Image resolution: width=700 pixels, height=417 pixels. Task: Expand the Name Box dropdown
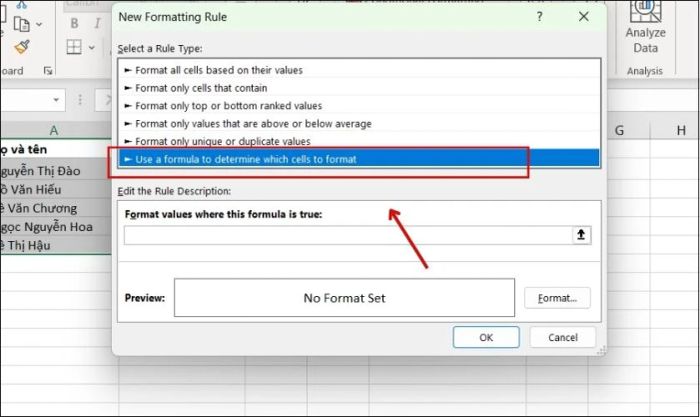56,100
